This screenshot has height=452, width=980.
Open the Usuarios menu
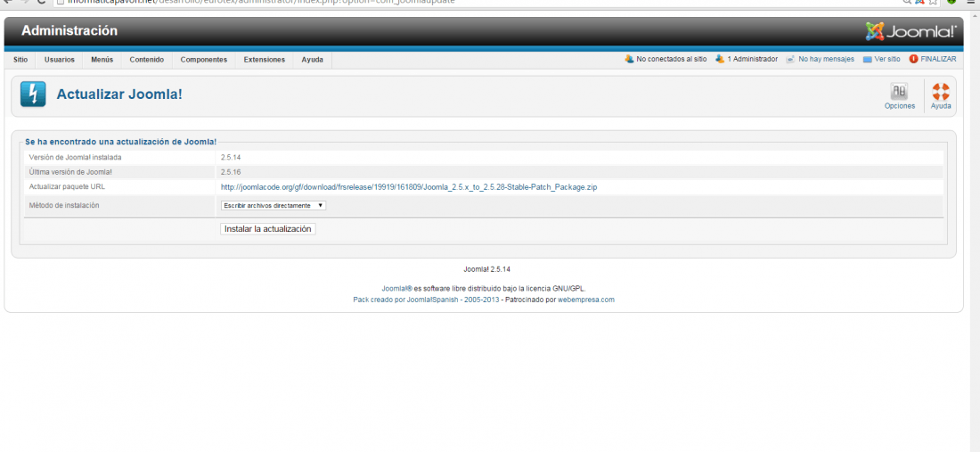(x=60, y=60)
